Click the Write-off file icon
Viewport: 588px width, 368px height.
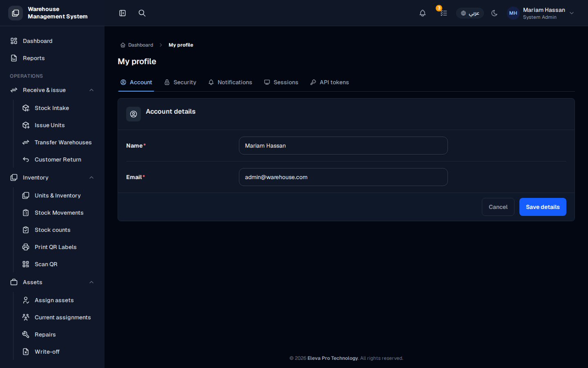tap(26, 352)
